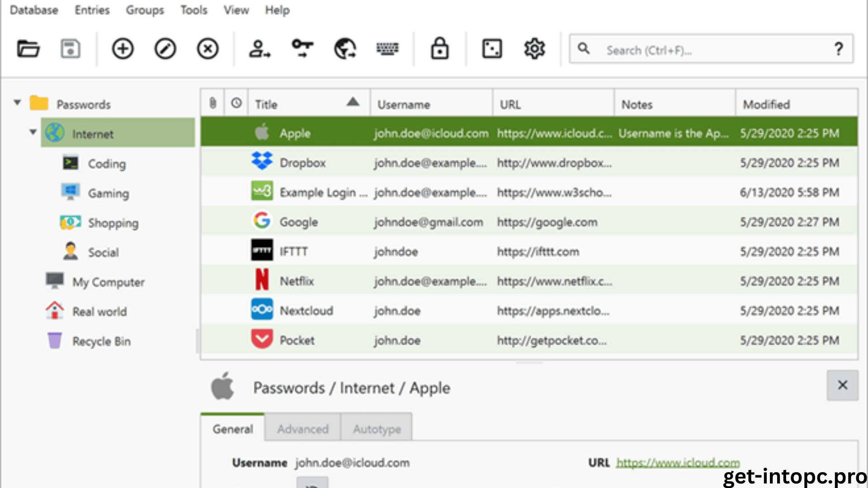Sort entries by Username column
This screenshot has height=488, width=868.
(431, 104)
